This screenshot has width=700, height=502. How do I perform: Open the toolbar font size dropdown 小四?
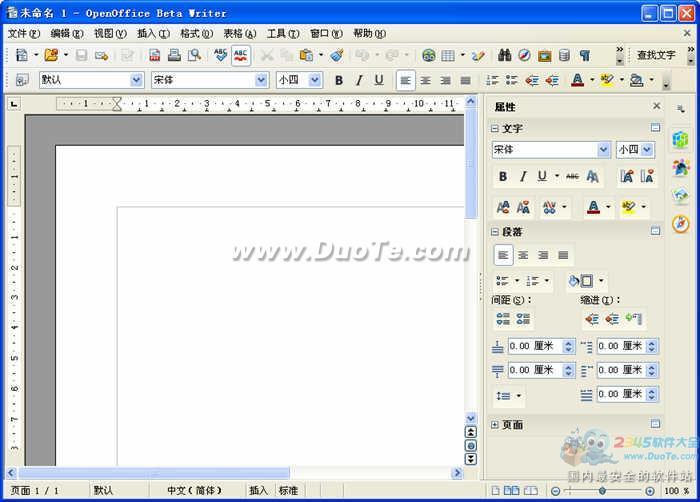(315, 80)
